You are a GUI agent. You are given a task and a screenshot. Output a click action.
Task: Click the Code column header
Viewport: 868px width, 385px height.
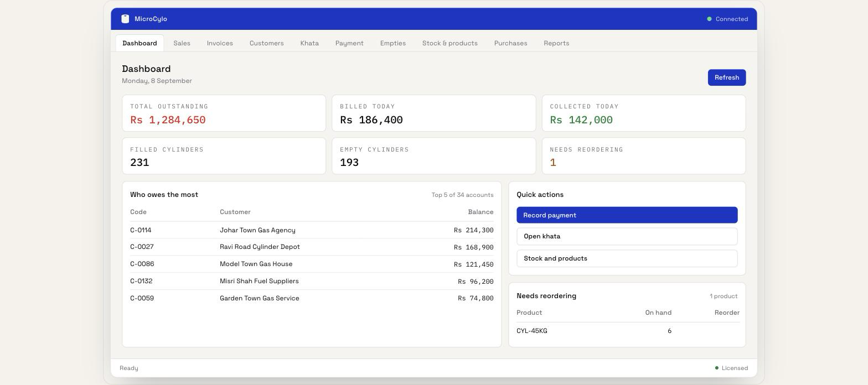click(138, 212)
